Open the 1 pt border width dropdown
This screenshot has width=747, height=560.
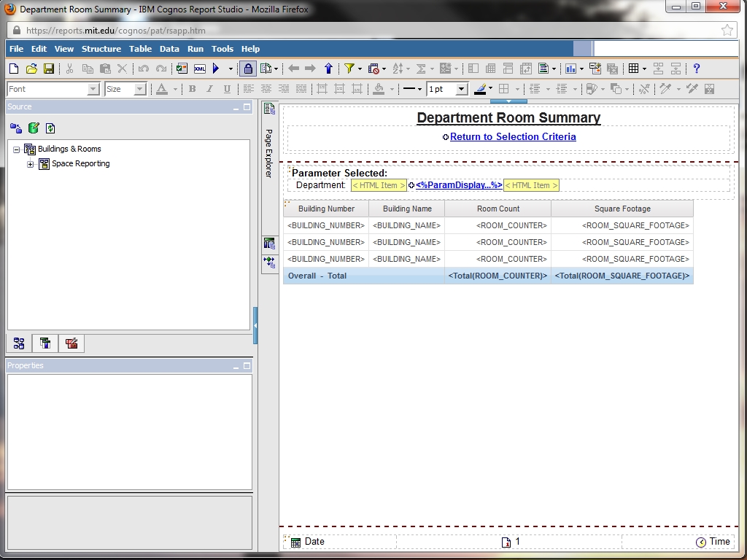click(x=461, y=89)
